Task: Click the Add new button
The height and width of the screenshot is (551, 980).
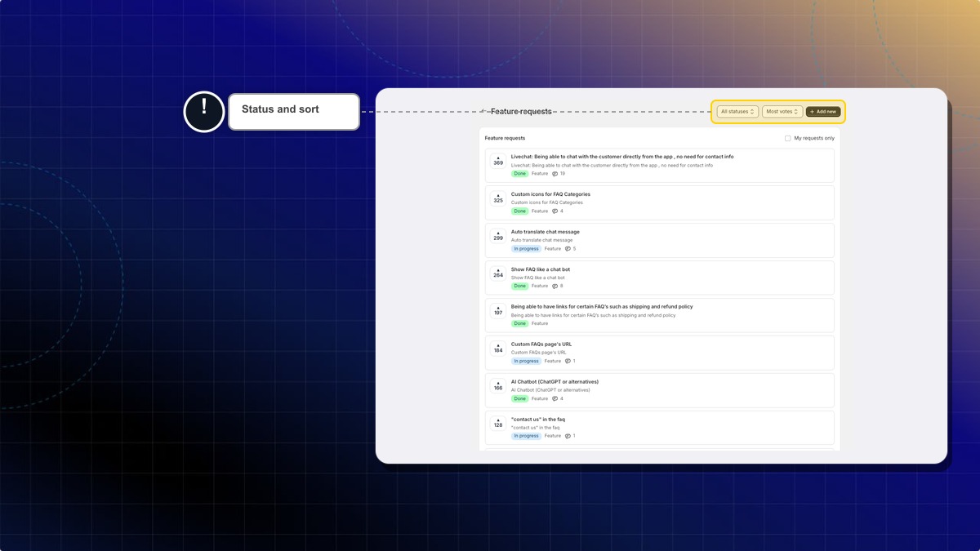Action: [823, 112]
